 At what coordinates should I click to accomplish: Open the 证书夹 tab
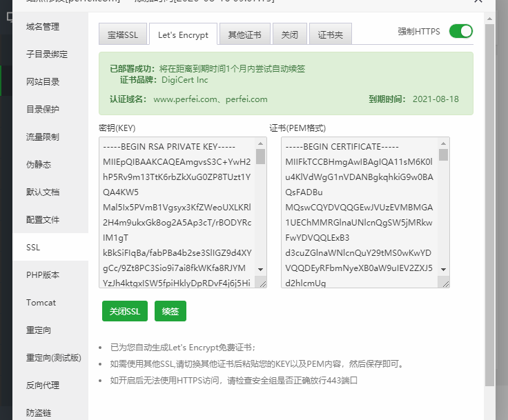tap(331, 34)
